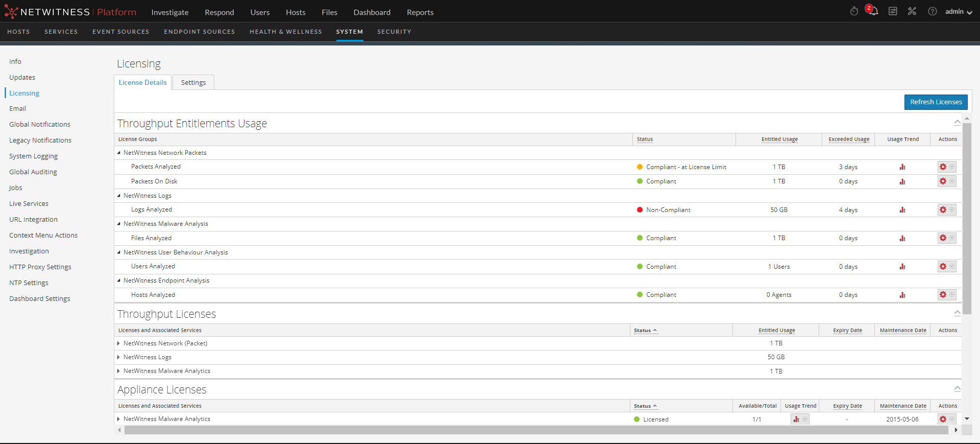Screen dimensions: 980x444
Task: View usage trend chart for Packets Analyzed
Action: pos(902,167)
